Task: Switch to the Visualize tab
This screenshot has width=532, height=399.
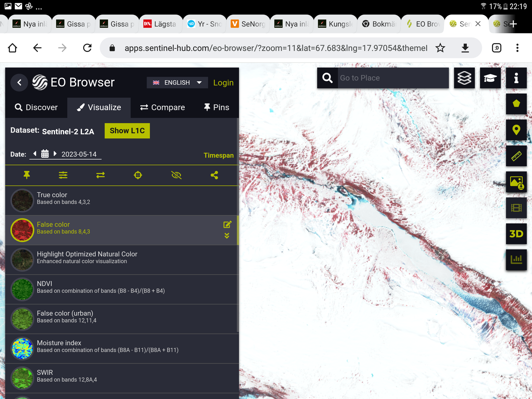Action: click(99, 107)
